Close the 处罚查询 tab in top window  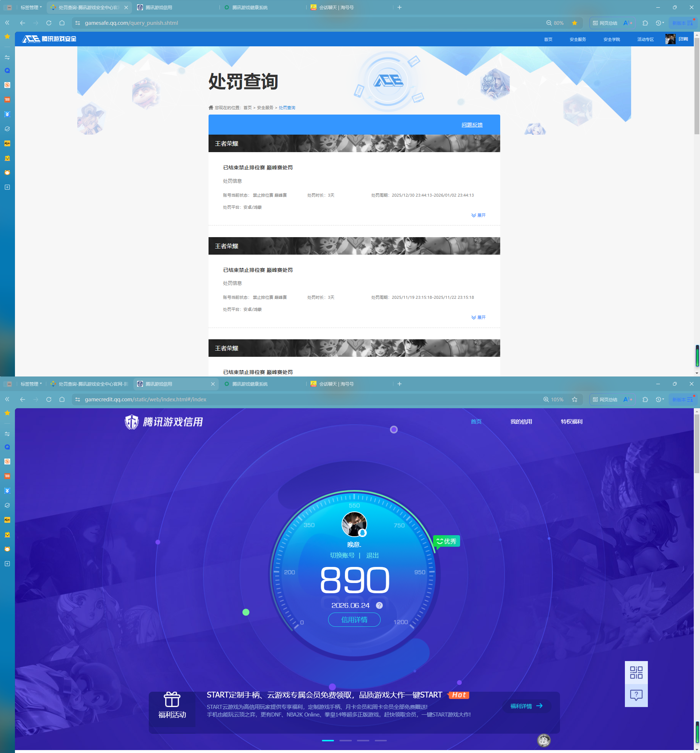point(126,7)
